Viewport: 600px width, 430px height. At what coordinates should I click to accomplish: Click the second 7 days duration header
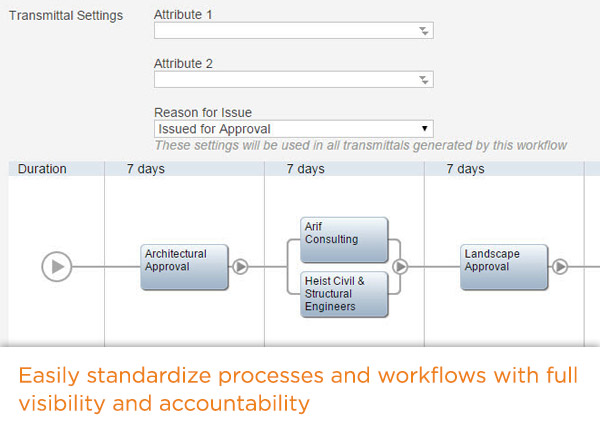pos(305,169)
